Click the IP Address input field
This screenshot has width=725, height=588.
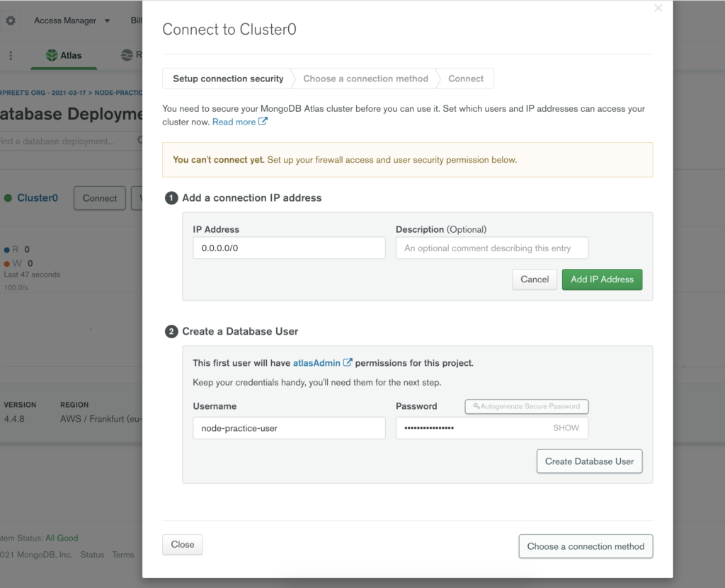pos(289,248)
